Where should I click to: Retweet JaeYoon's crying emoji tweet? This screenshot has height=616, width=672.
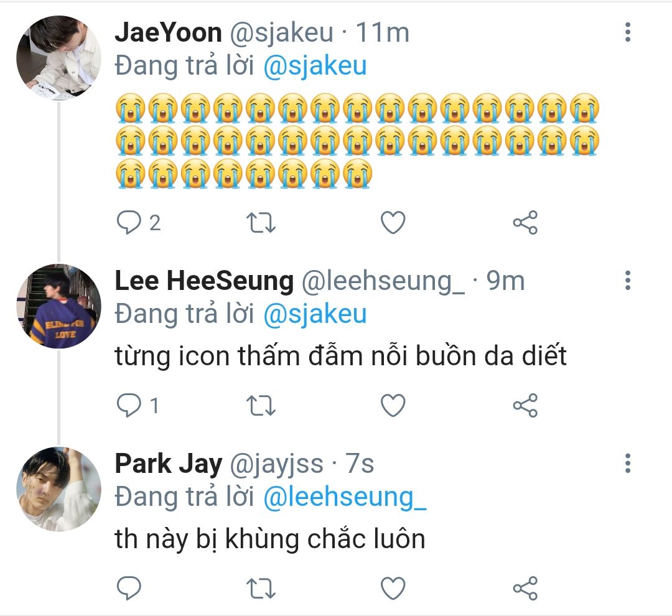[262, 223]
